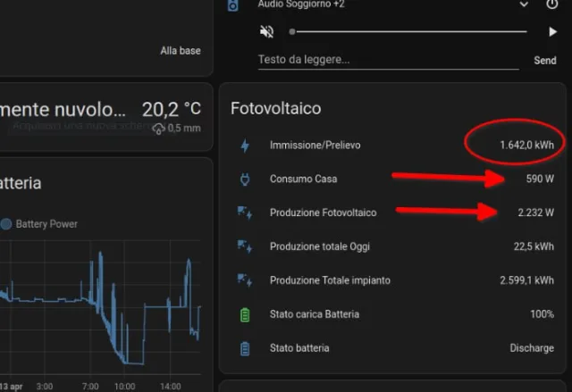
Task: Click the media player volume slider
Action: pyautogui.click(x=411, y=31)
